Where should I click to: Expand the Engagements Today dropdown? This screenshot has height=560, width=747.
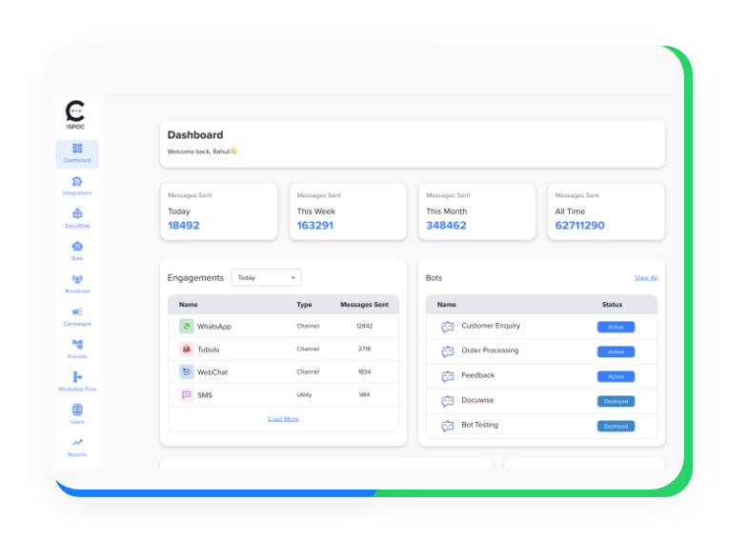click(267, 278)
